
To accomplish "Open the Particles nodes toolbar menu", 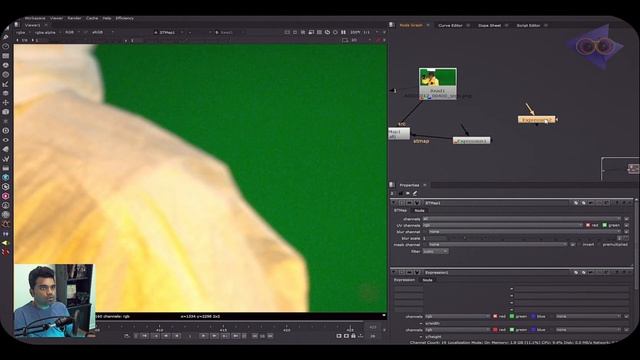I will (6, 121).
